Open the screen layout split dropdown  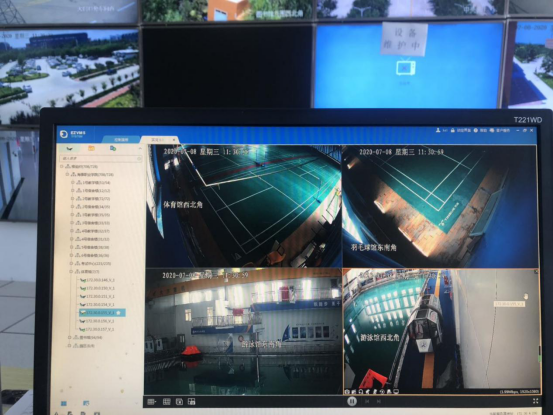pos(152,402)
